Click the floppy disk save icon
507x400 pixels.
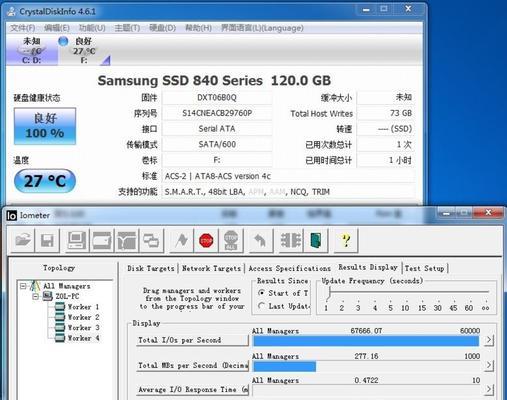tap(47, 240)
